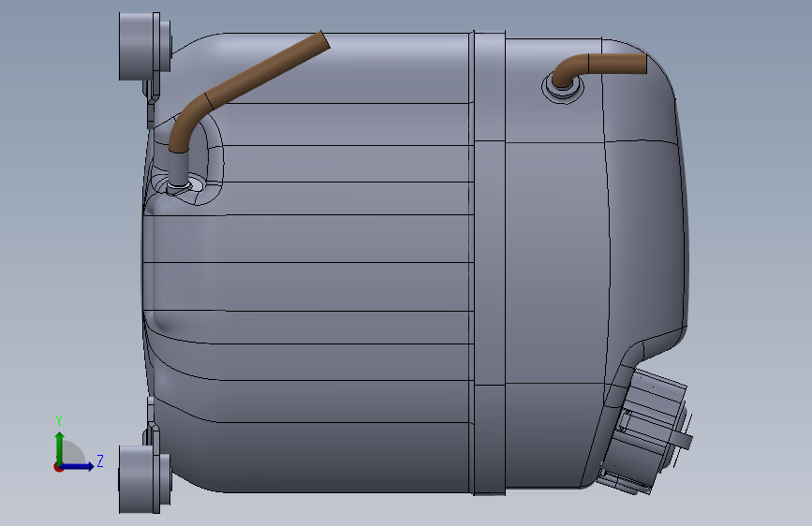Select the terminal box at lower right
The height and width of the screenshot is (526, 812).
point(644,431)
